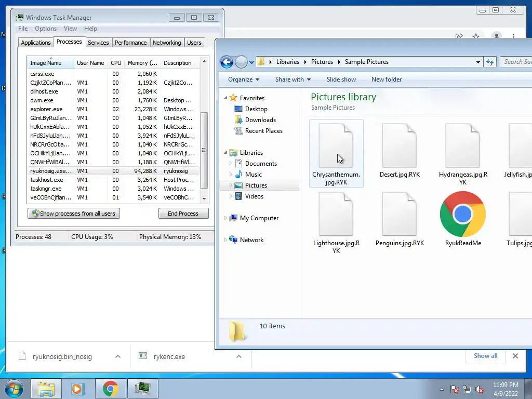Screen dimensions: 532x399
Task: Click the My Computer icon in sidebar
Action: (233, 218)
